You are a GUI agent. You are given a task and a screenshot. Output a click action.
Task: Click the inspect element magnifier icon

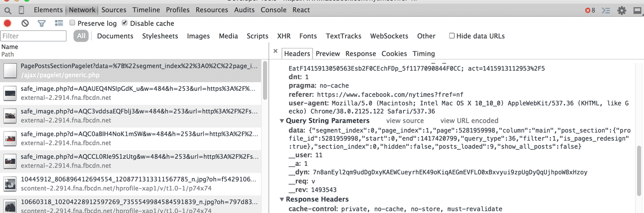pyautogui.click(x=8, y=10)
